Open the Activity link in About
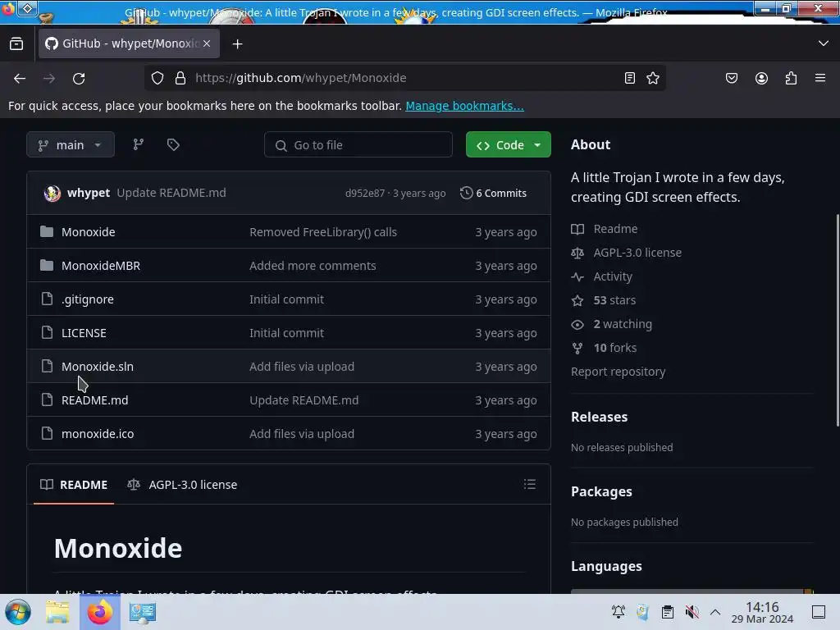 [x=601, y=276]
